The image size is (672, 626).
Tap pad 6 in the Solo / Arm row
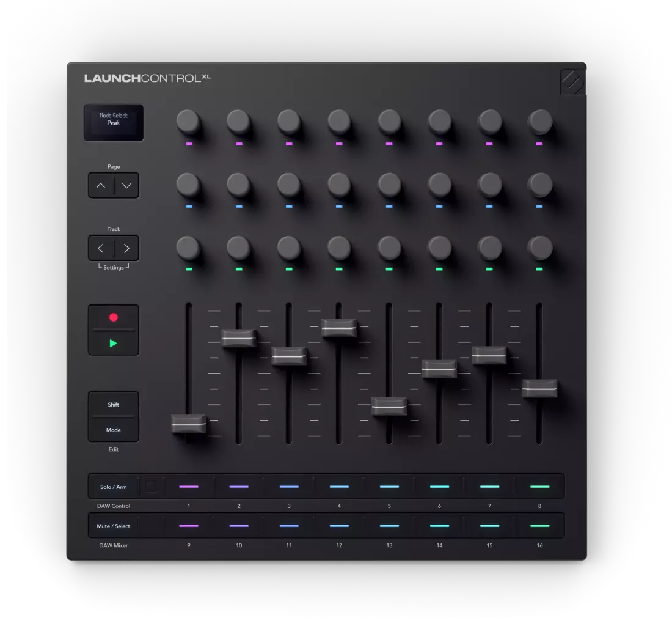click(439, 487)
